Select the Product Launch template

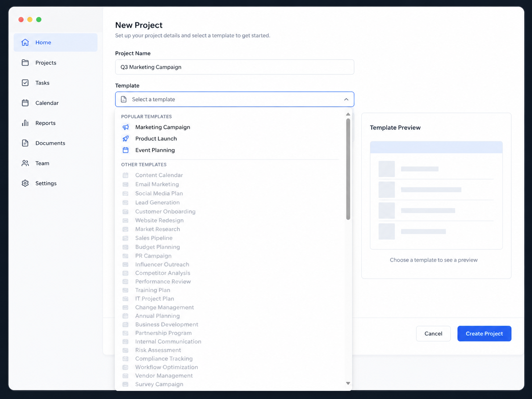(230, 139)
